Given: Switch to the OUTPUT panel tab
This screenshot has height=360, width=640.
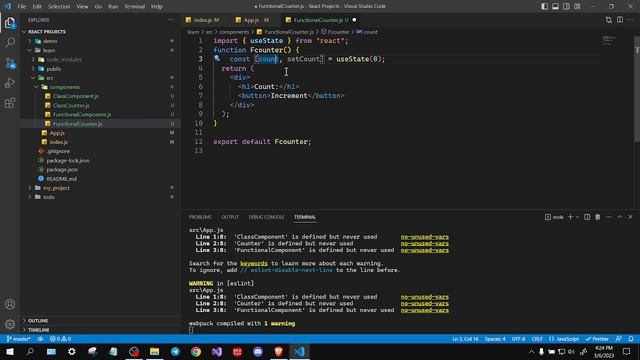Looking at the screenshot, I should (x=230, y=217).
